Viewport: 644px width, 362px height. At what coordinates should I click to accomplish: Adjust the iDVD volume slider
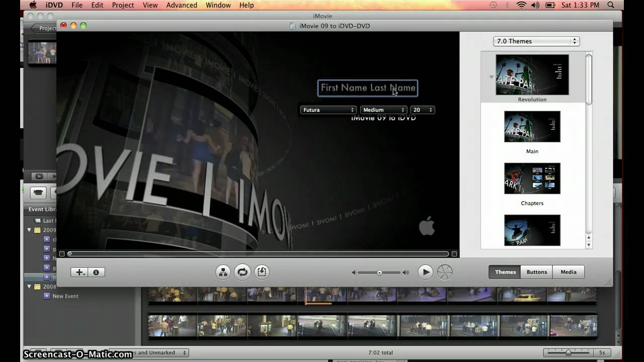(379, 273)
